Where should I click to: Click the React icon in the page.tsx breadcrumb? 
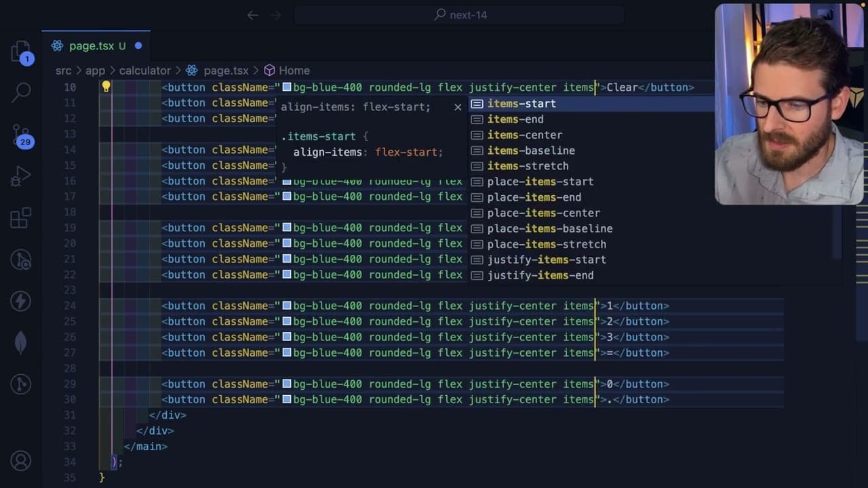click(x=192, y=70)
